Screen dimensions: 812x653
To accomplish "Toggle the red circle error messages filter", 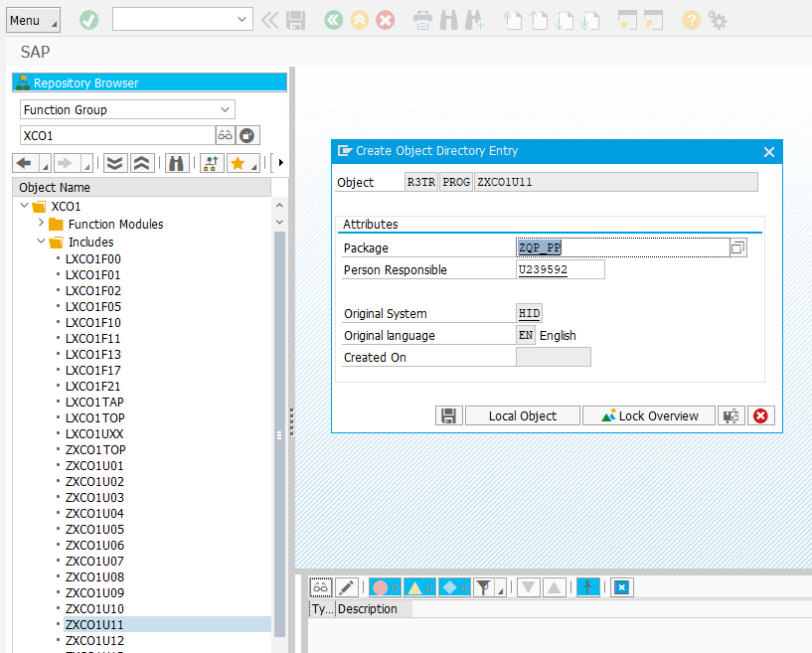I will (x=385, y=587).
